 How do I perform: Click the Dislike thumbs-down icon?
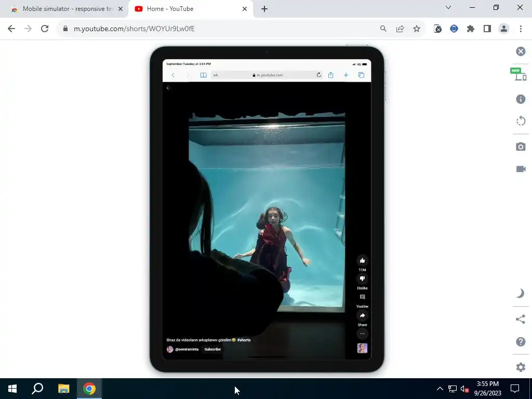(362, 279)
